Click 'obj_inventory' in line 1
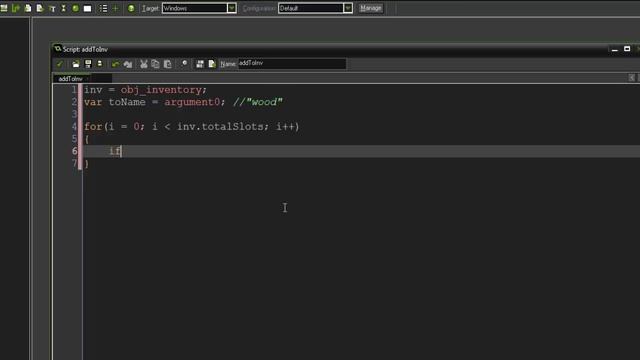Image resolution: width=640 pixels, height=360 pixels. [x=161, y=90]
